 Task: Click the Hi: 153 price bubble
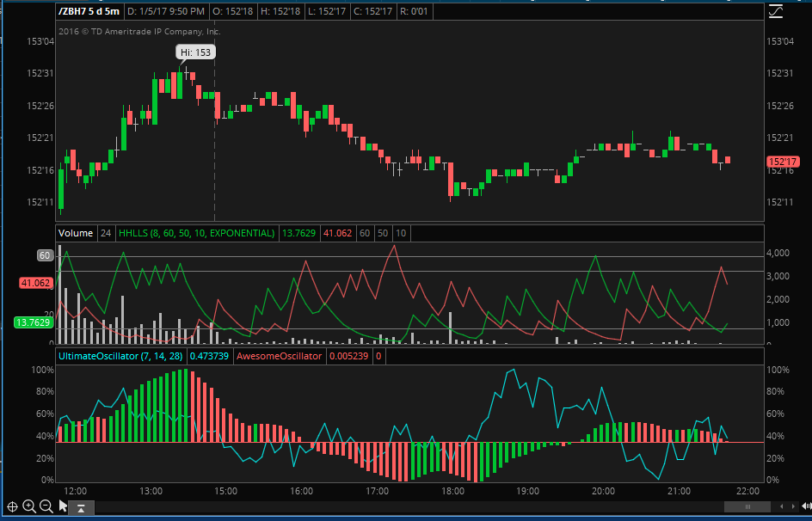[195, 52]
